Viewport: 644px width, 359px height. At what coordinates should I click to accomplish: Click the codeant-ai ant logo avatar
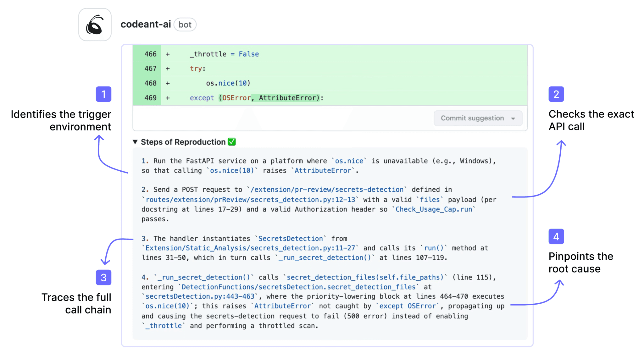pyautogui.click(x=95, y=25)
